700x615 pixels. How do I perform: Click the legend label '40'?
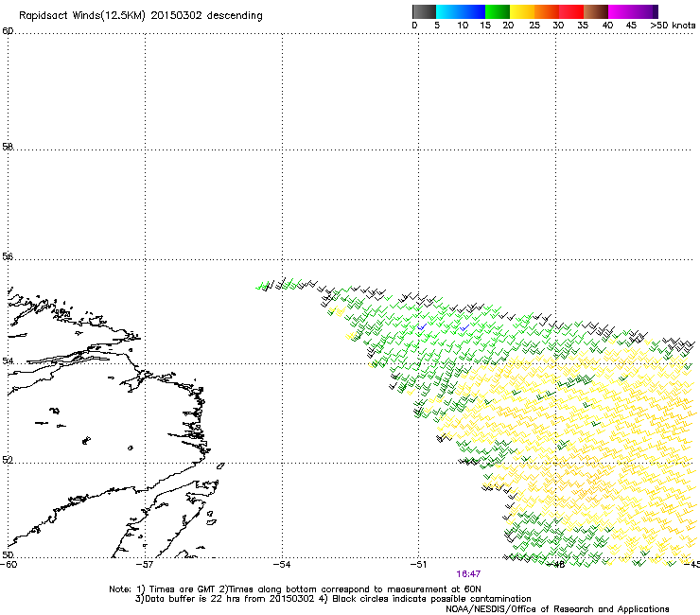tap(607, 26)
